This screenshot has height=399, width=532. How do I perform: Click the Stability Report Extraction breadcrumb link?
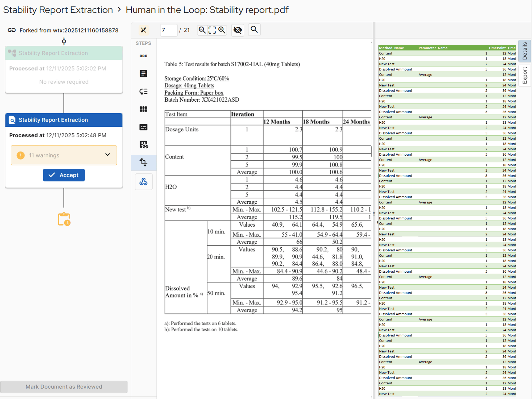click(x=58, y=10)
